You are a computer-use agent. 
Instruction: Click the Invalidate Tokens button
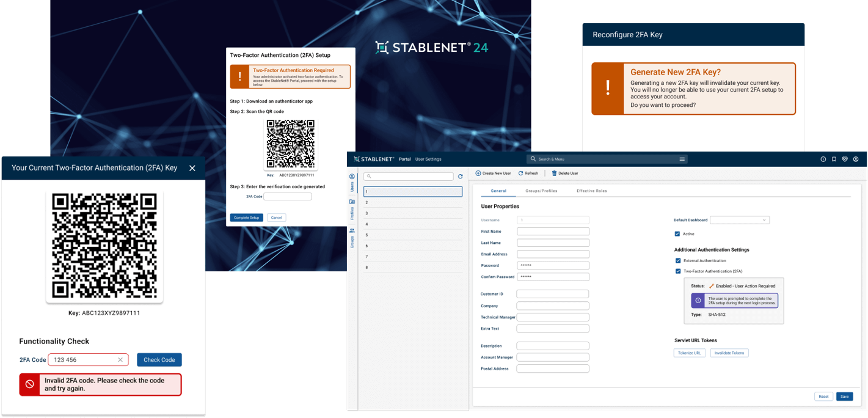(729, 353)
